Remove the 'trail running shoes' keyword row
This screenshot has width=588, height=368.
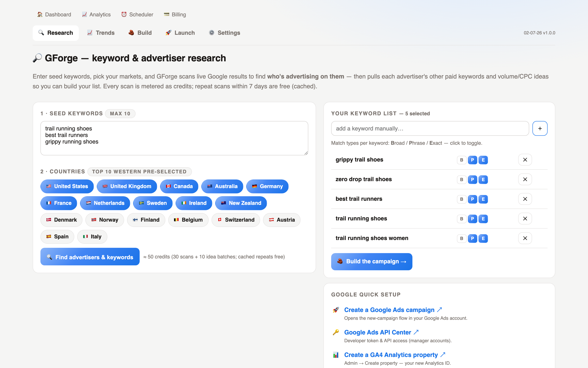coord(525,219)
